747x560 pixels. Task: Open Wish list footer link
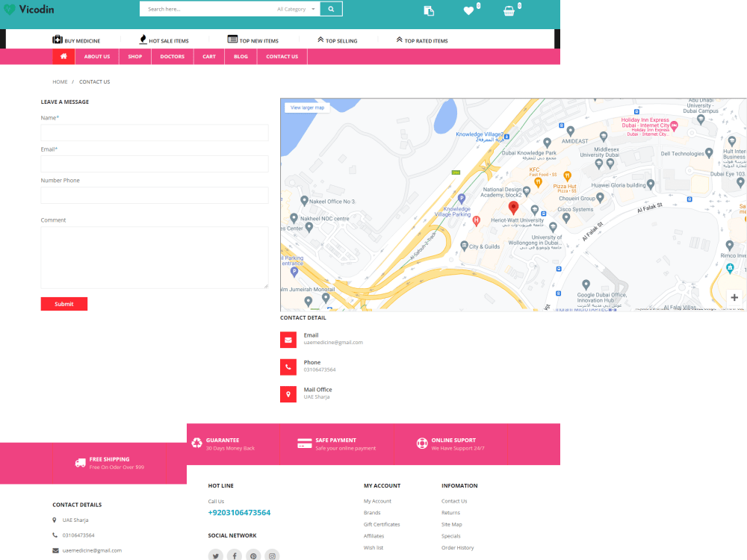(x=373, y=547)
